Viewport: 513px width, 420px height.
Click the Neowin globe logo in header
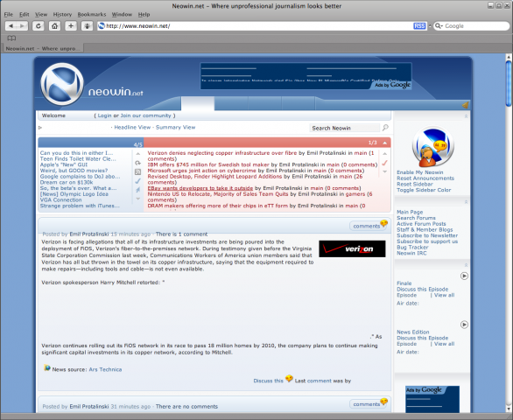click(62, 84)
